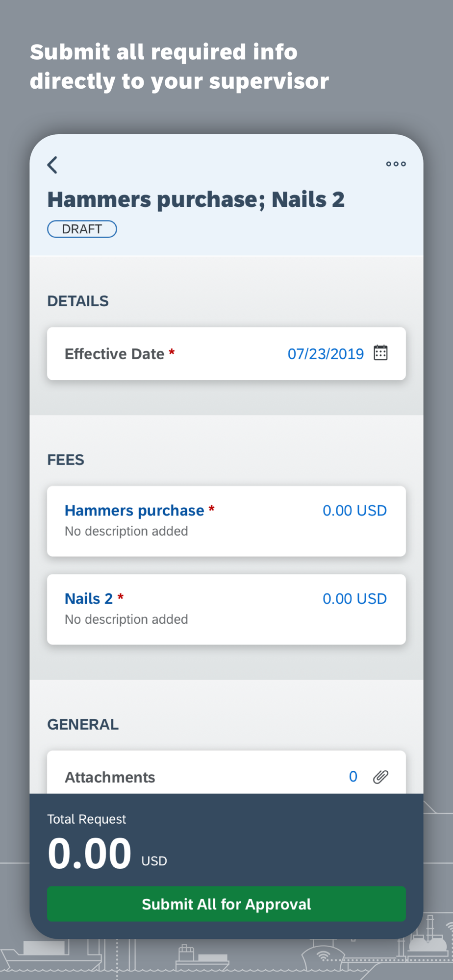Viewport: 453px width, 980px height.
Task: Select the 07/23/2019 effective date value
Action: 326,354
